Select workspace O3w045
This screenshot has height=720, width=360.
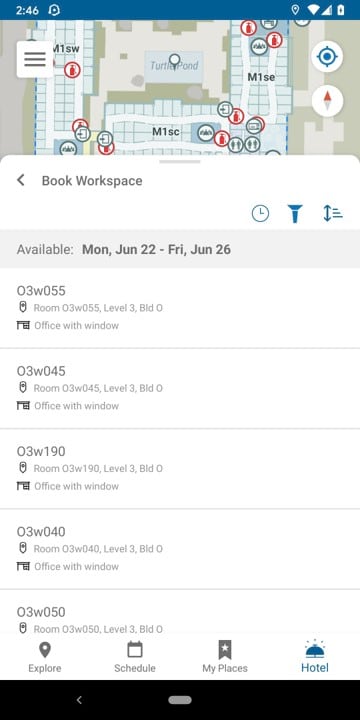pos(180,388)
